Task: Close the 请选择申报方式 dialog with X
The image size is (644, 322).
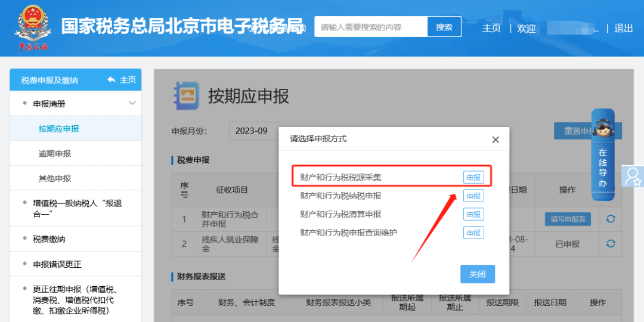Action: coord(495,140)
